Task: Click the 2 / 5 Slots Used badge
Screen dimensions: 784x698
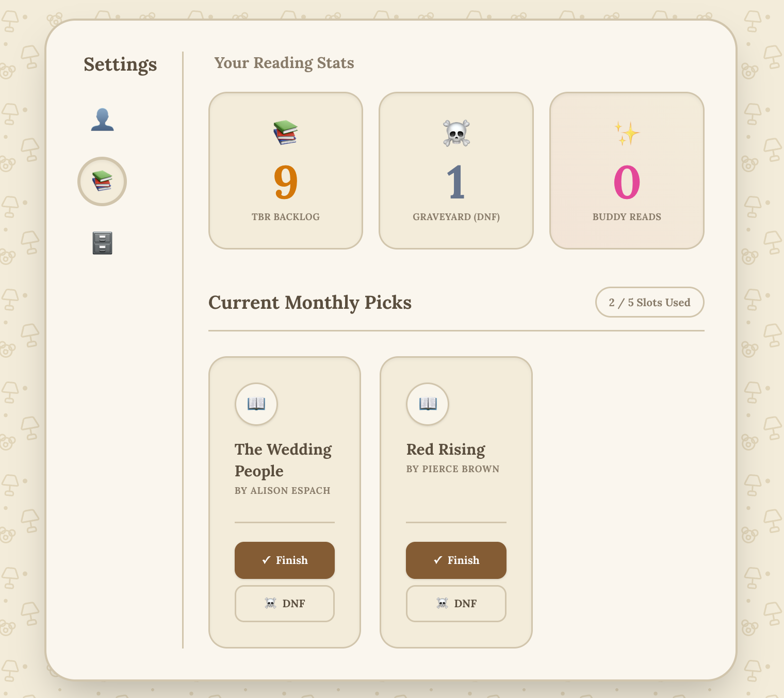Action: (x=650, y=302)
